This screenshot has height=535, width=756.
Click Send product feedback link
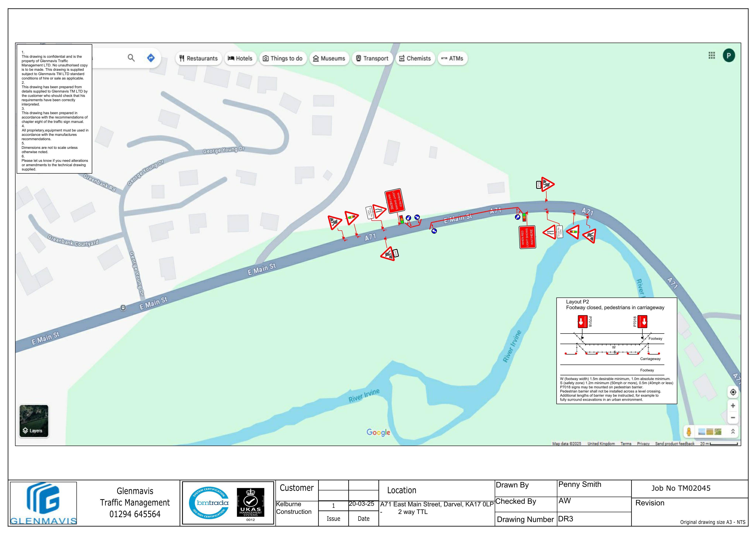coord(674,444)
